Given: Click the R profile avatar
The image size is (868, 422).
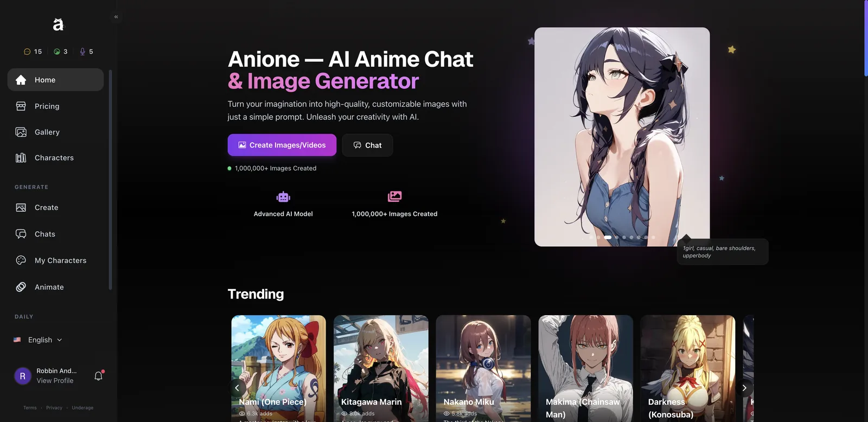Looking at the screenshot, I should click(23, 376).
